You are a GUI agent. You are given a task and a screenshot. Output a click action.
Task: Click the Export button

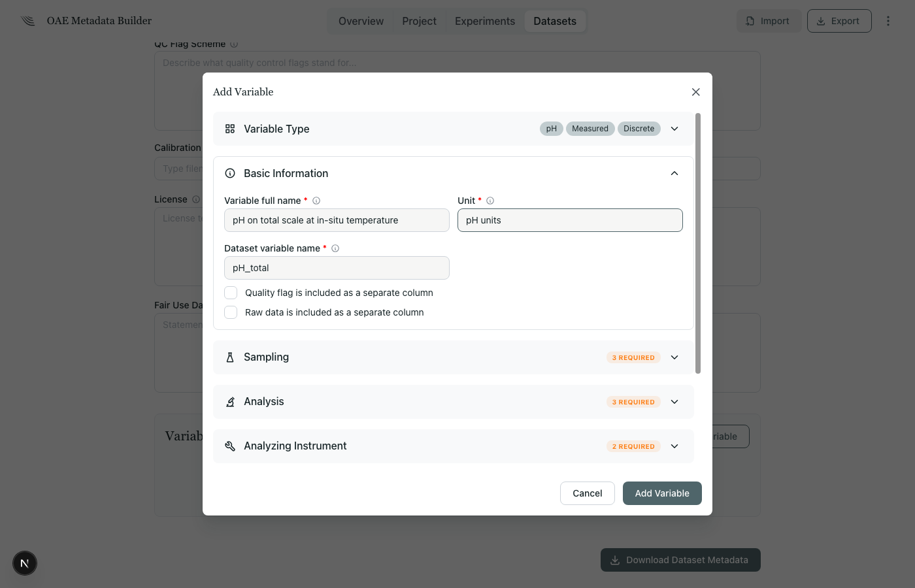[x=839, y=21]
